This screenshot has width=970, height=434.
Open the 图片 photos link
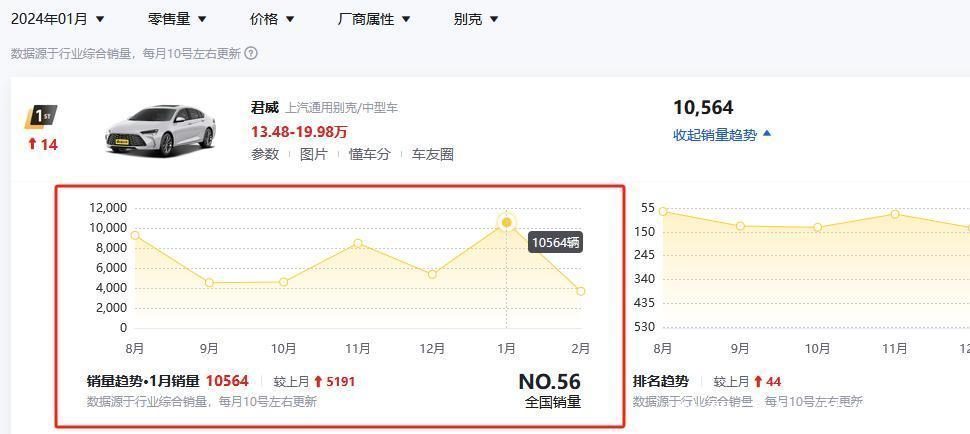coord(314,154)
